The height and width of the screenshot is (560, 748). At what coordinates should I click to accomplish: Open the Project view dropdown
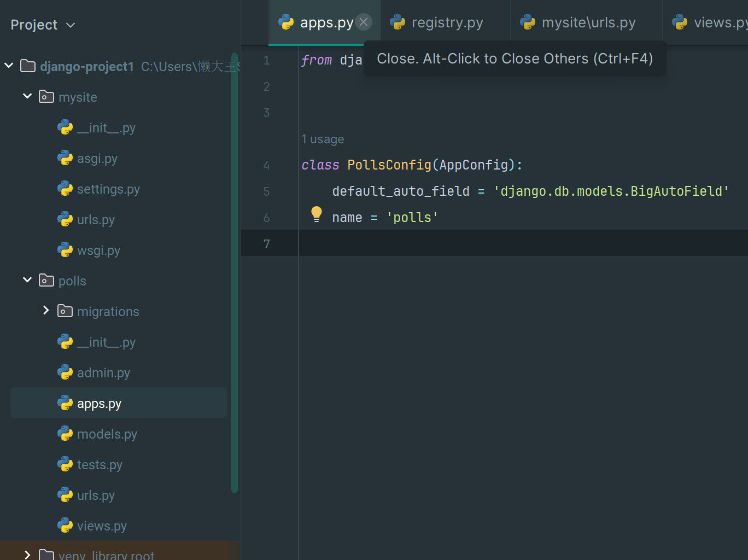pyautogui.click(x=71, y=25)
